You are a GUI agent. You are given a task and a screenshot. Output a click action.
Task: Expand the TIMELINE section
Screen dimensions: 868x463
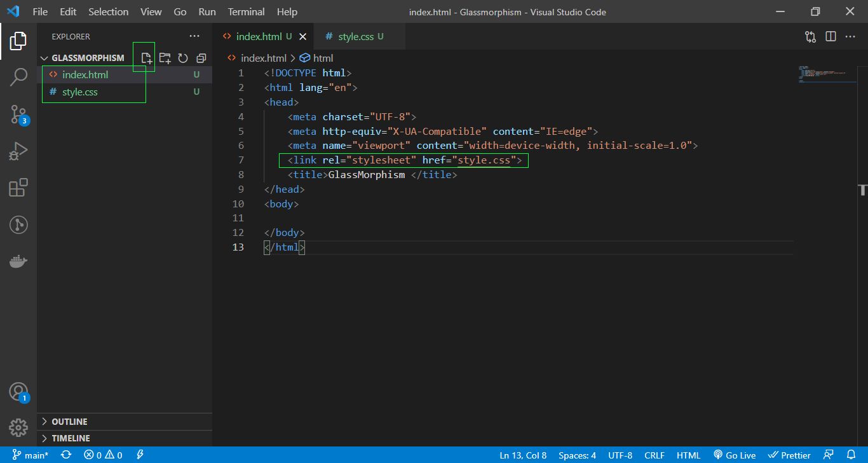tap(125, 438)
